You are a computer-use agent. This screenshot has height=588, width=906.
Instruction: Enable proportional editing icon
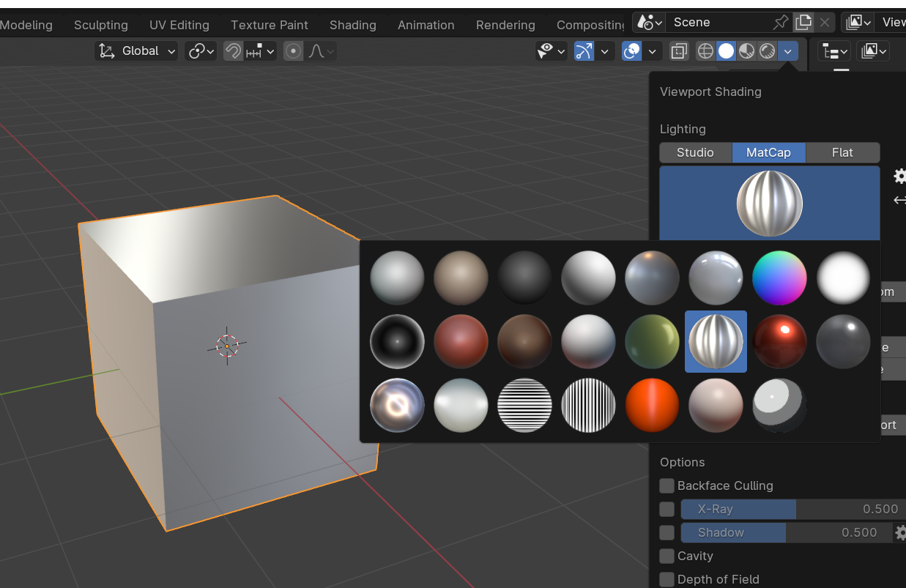(x=294, y=51)
